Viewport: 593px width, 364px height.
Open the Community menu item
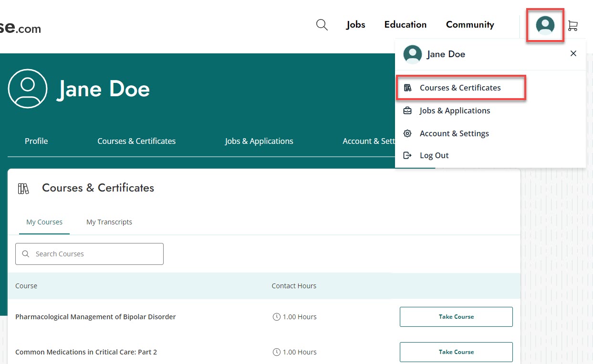[469, 24]
